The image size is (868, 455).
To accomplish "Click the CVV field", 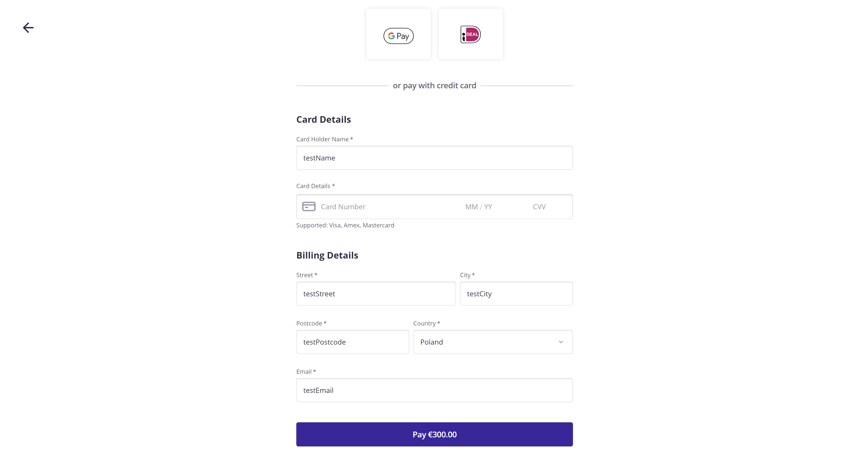I will click(539, 206).
